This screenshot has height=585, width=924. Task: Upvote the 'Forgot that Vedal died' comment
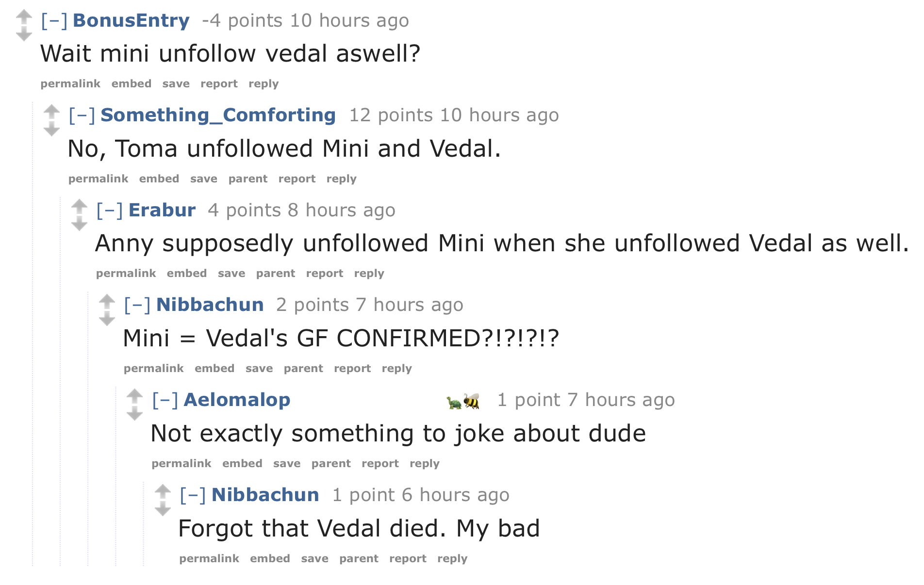pyautogui.click(x=163, y=491)
